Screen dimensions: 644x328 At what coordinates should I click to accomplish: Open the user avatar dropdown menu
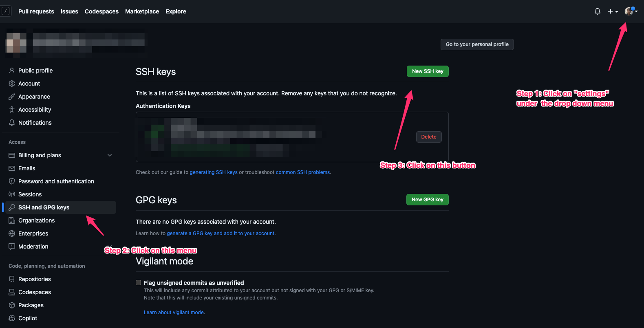[631, 11]
